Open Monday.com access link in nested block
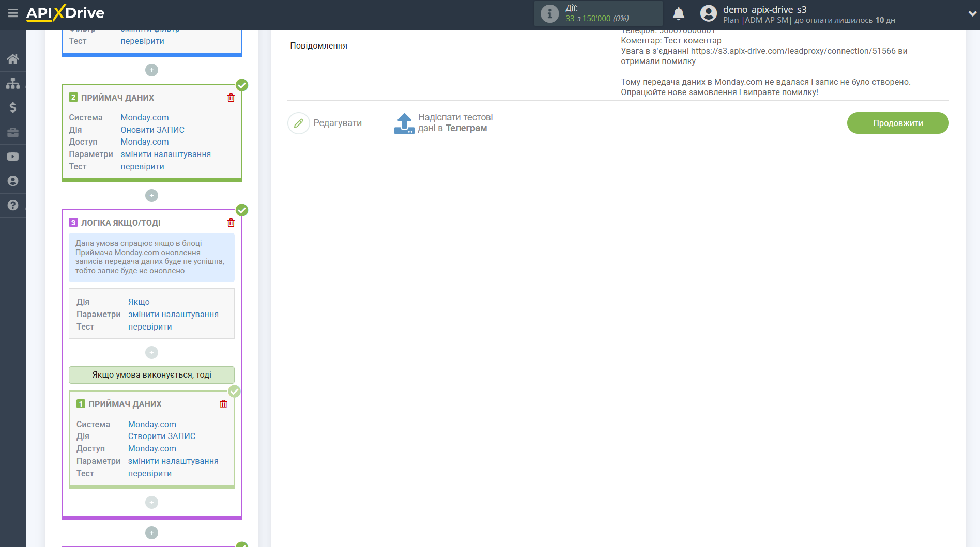This screenshot has height=547, width=980. 152,448
